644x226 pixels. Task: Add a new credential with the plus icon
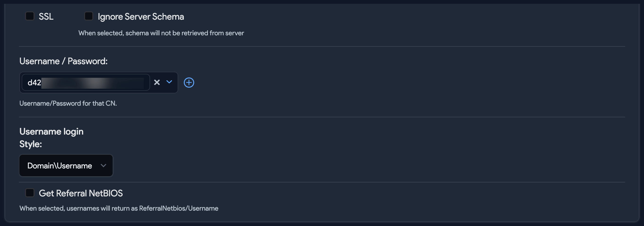click(189, 82)
